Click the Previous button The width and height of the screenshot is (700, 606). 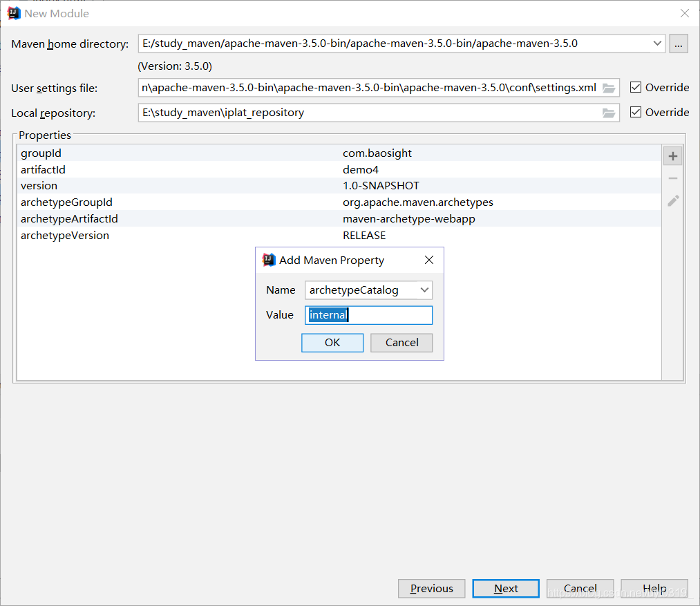click(x=431, y=589)
